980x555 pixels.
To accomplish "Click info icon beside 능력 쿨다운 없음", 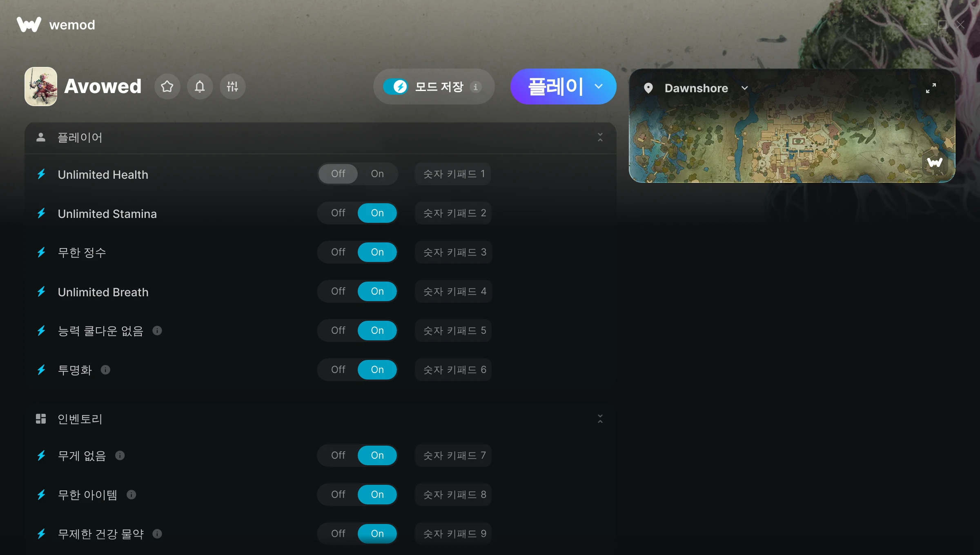I will 157,331.
